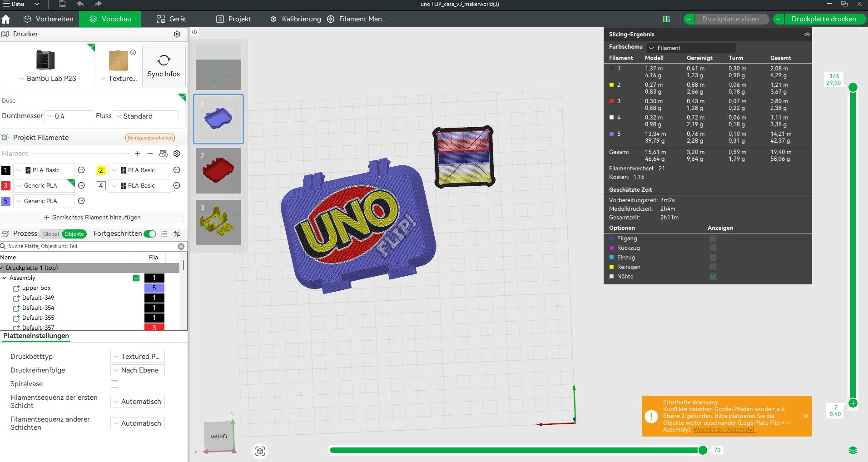This screenshot has width=868, height=462.
Task: Collapse the Slicing-Ergebnis panel
Action: pyautogui.click(x=807, y=35)
